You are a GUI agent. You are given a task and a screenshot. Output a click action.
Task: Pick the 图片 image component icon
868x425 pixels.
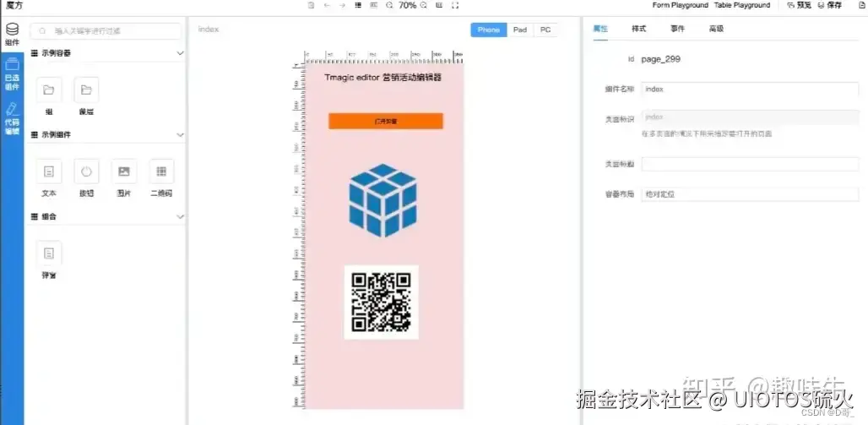[124, 172]
